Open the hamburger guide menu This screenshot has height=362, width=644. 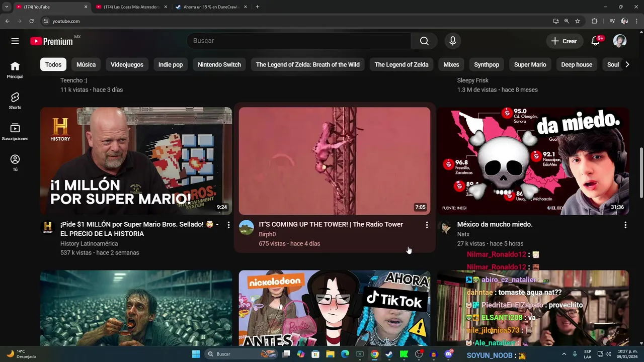click(x=15, y=41)
